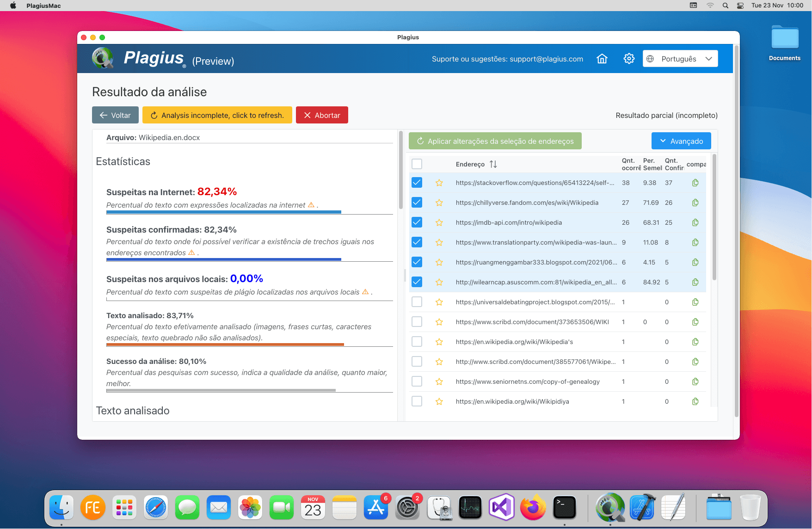Open the Português language selector
Image resolution: width=812 pixels, height=529 pixels.
pos(680,58)
